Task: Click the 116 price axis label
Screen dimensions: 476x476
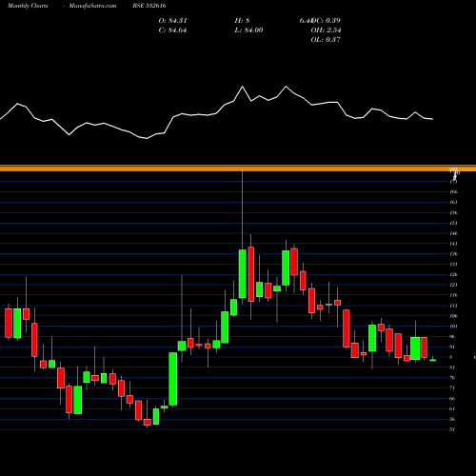Action: click(453, 295)
